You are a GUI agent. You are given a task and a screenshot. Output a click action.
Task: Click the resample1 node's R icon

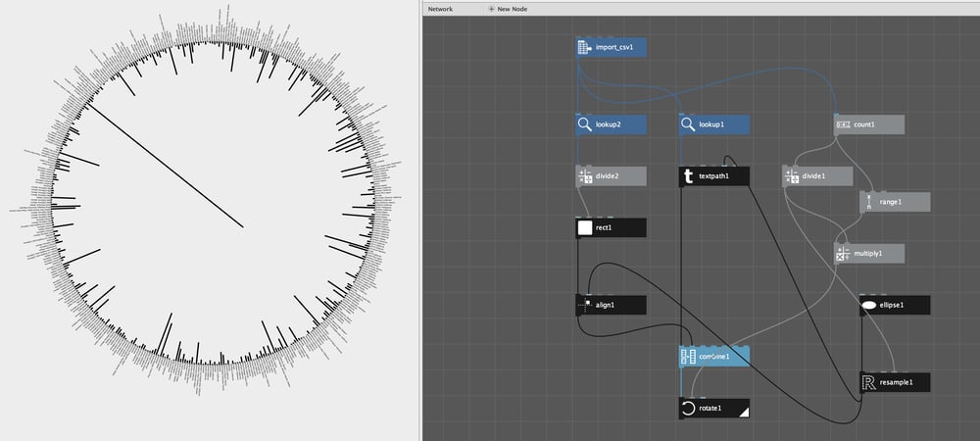point(868,382)
